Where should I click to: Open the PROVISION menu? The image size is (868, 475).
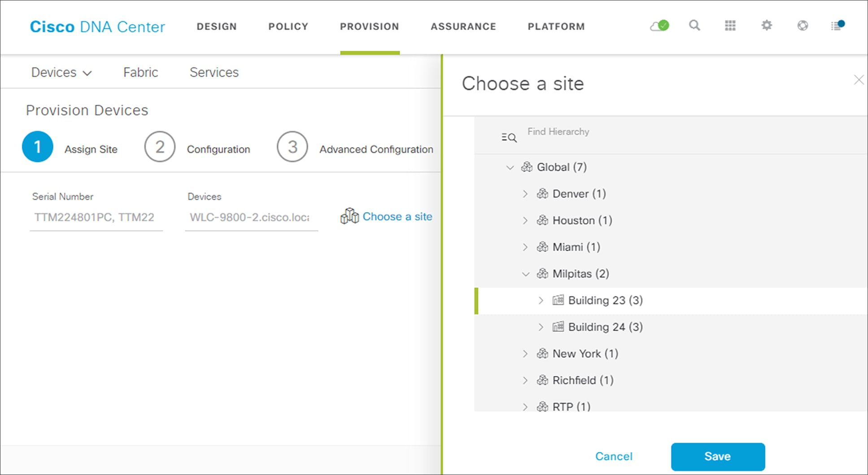[370, 26]
